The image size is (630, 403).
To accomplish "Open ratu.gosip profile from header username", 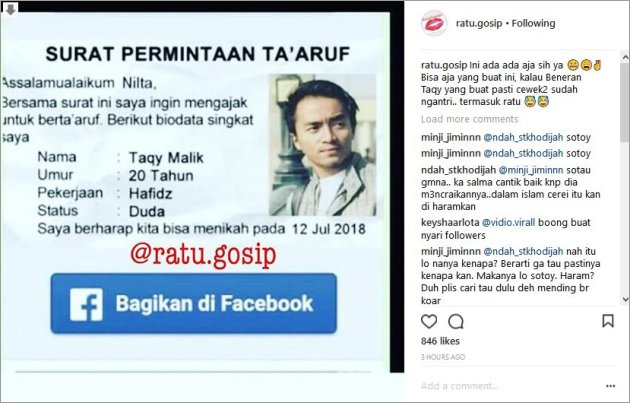I will [479, 23].
